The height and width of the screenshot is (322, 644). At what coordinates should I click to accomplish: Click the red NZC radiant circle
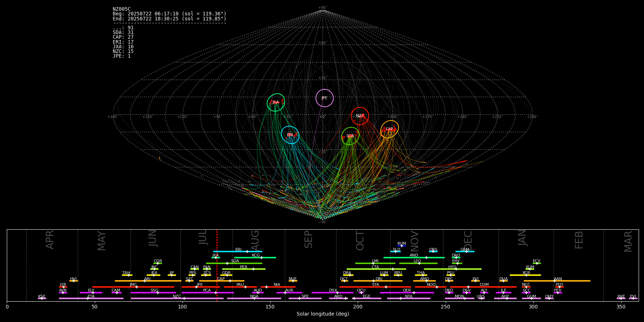(x=360, y=116)
